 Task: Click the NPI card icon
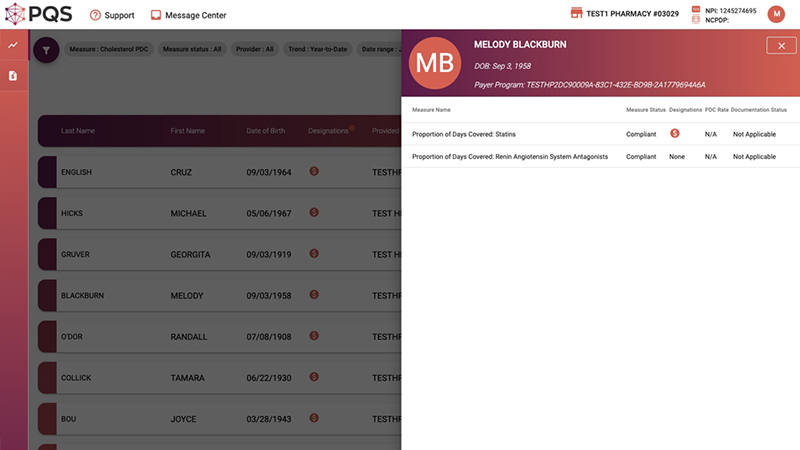pyautogui.click(x=695, y=9)
